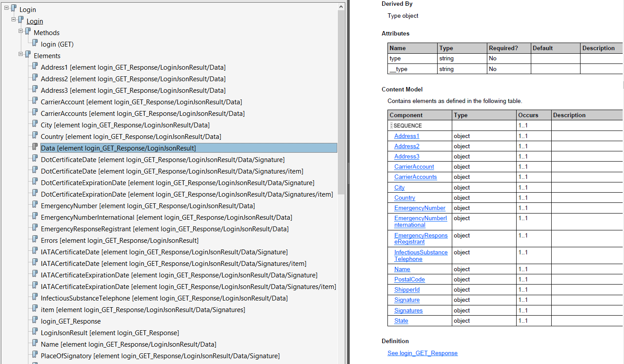Viewport: 624px width, 364px height.
Task: Click the icon of selected Data element
Action: 35,147
